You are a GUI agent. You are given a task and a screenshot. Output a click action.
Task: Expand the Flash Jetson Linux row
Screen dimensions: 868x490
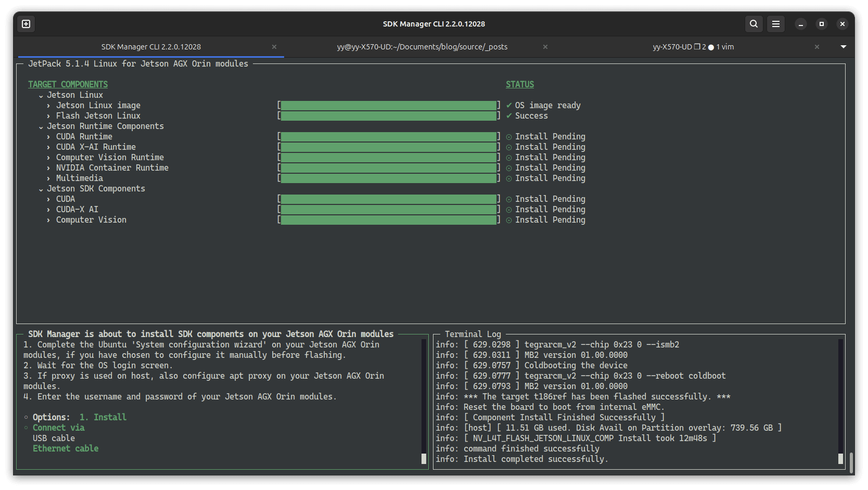pos(48,116)
